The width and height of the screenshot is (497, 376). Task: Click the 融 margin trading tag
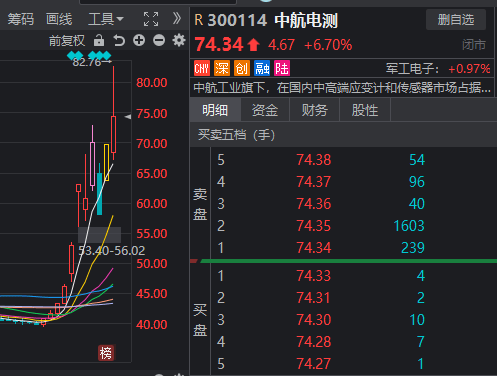point(262,68)
